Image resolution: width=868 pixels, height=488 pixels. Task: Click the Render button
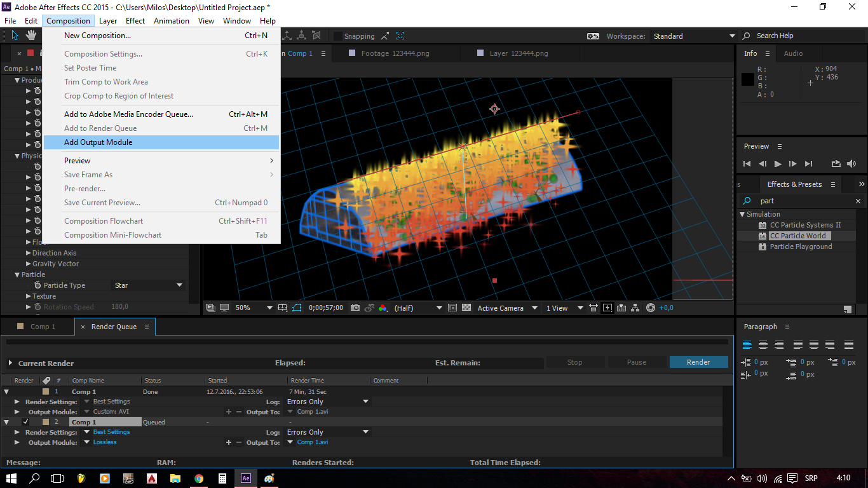698,362
